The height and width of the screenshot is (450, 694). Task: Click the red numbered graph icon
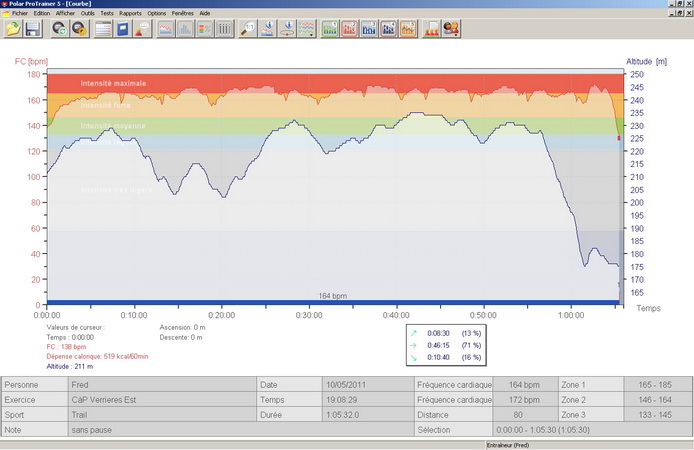coord(350,29)
